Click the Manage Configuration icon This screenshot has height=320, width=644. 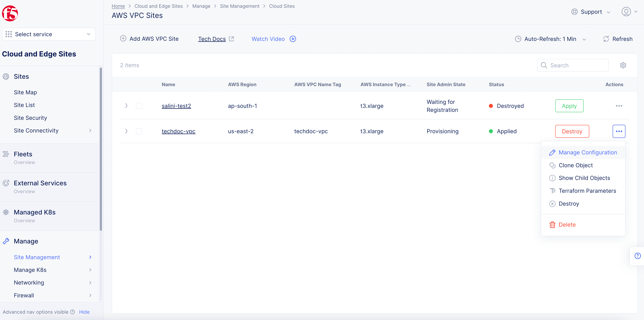(552, 152)
